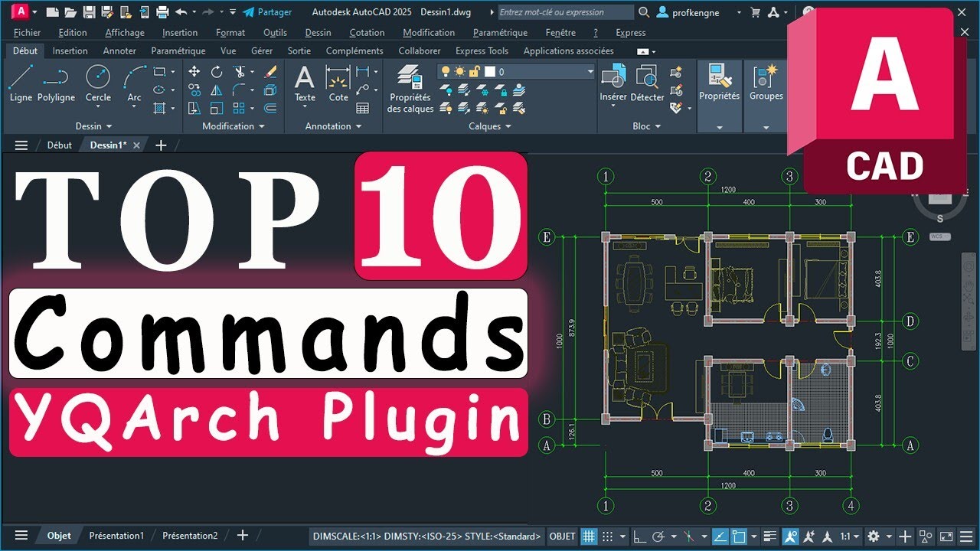Switch to the Annoter ribbon tab
This screenshot has height=551, width=980.
coord(119,51)
